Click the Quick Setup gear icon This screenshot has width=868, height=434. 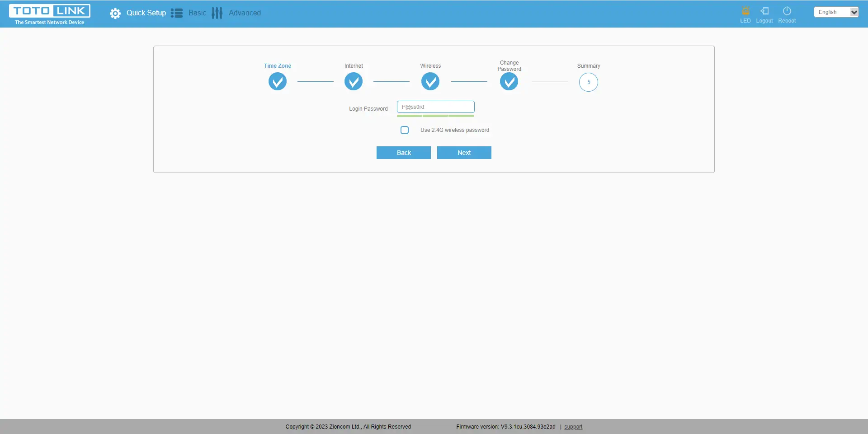115,14
